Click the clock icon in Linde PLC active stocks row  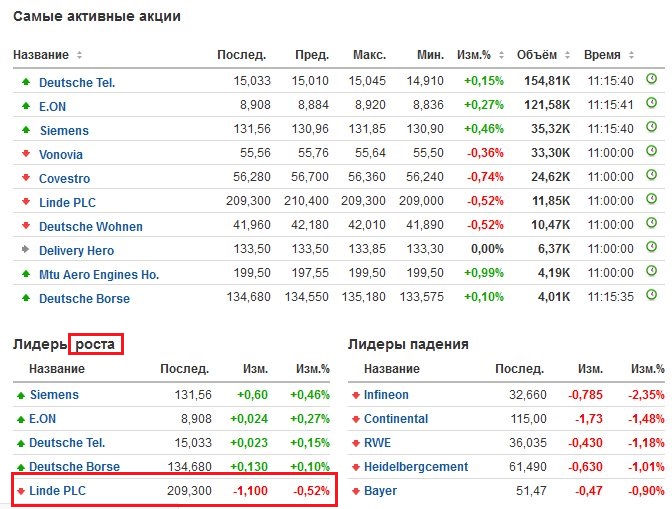click(651, 199)
